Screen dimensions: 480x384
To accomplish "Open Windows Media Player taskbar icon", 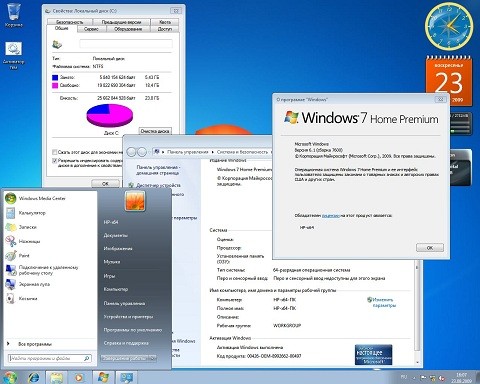I will [79, 378].
